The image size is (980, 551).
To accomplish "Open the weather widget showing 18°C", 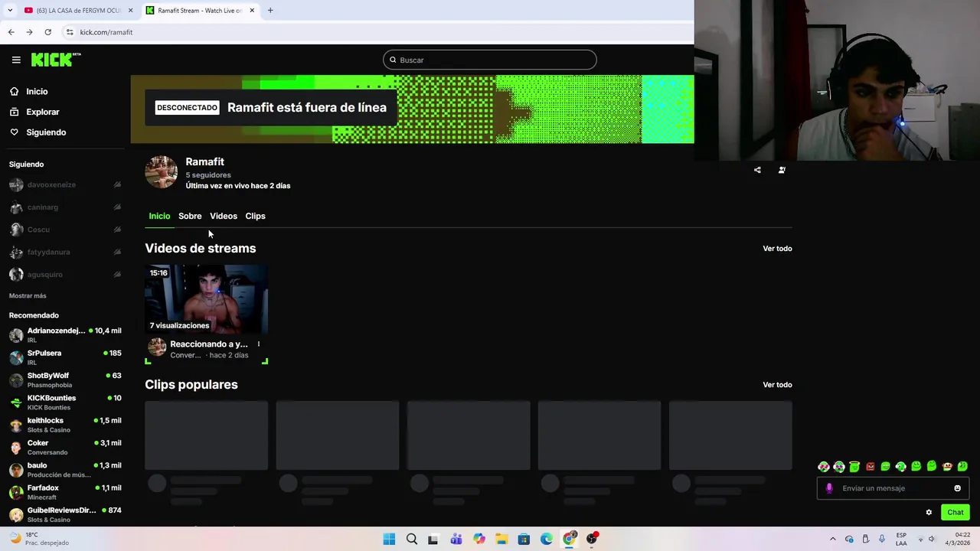I will (x=38, y=539).
